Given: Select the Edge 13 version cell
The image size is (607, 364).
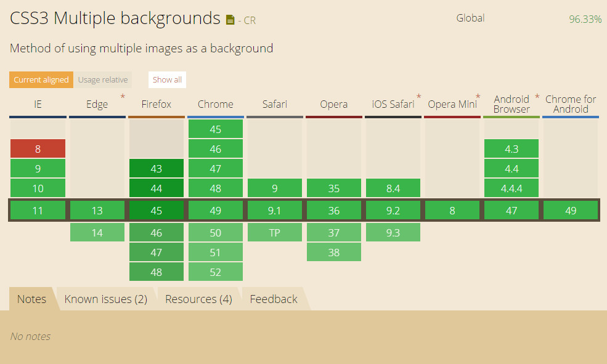Looking at the screenshot, I should click(x=97, y=210).
